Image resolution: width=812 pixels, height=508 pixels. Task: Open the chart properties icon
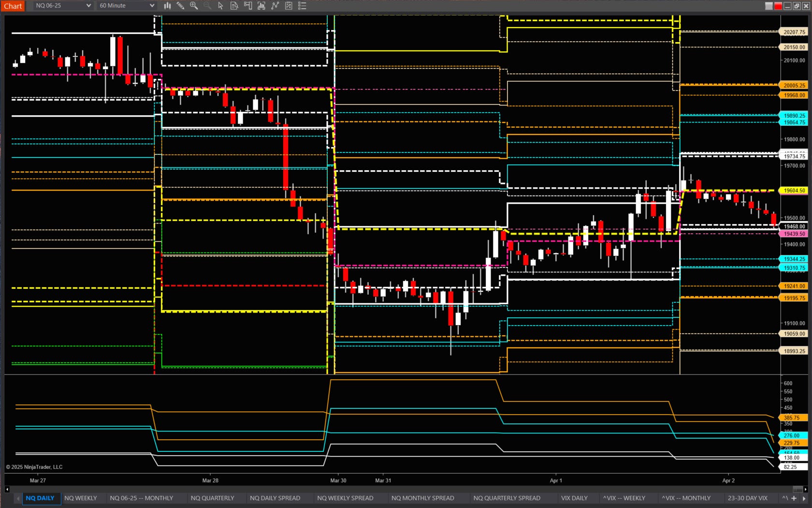[289, 6]
